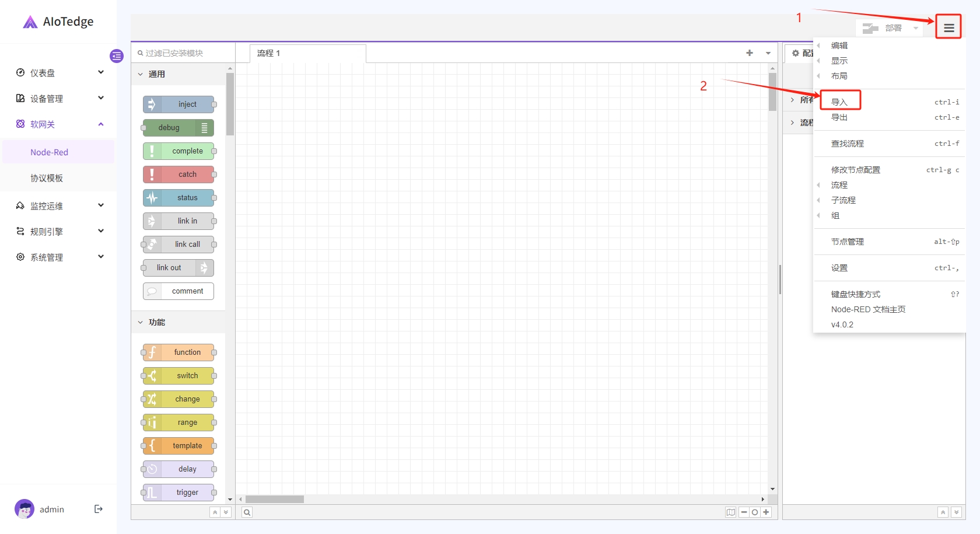Open the flow list dropdown arrow
Image resolution: width=980 pixels, height=534 pixels.
[768, 53]
